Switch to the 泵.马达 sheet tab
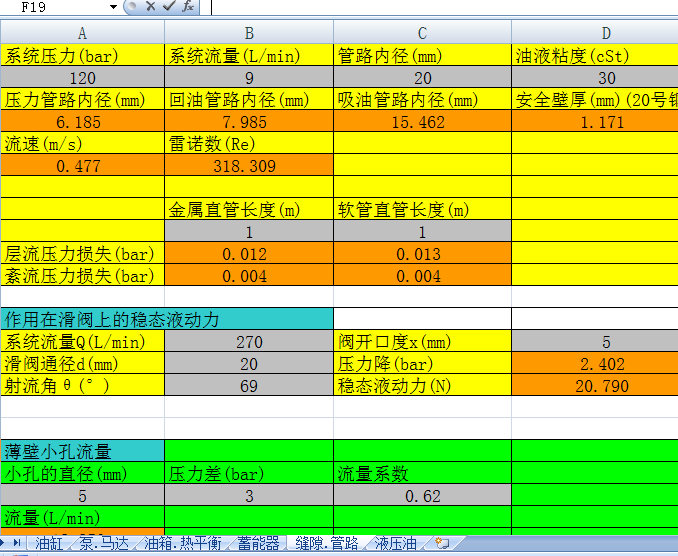678x556 pixels. [104, 543]
